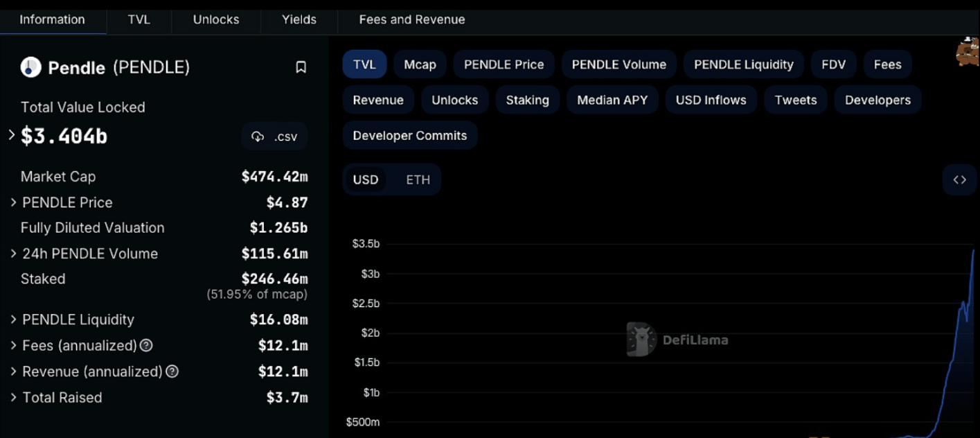Open the Unlocks tab

(x=216, y=19)
